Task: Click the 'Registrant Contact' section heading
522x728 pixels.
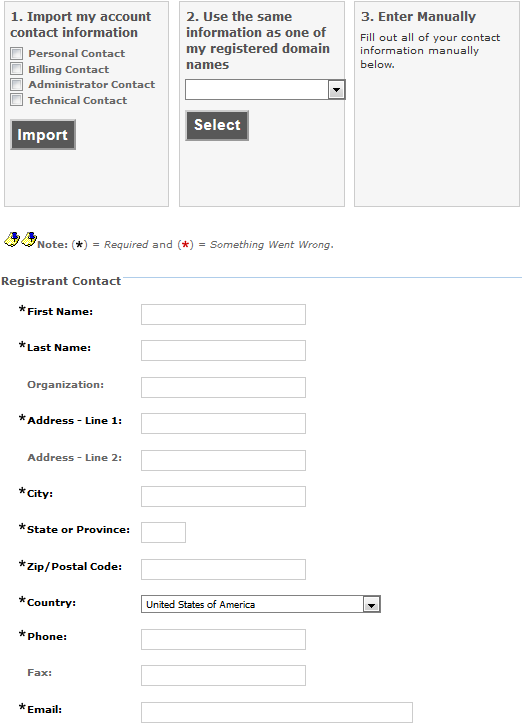Action: point(61,281)
